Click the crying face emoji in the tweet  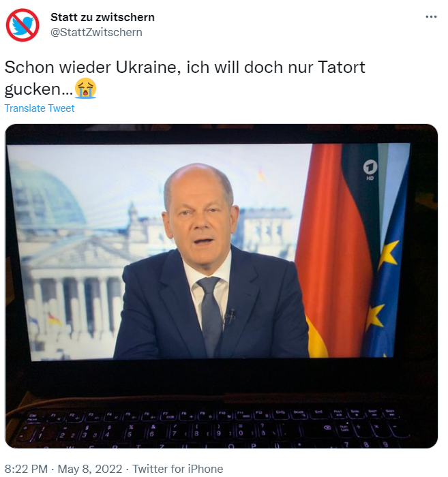(x=85, y=88)
